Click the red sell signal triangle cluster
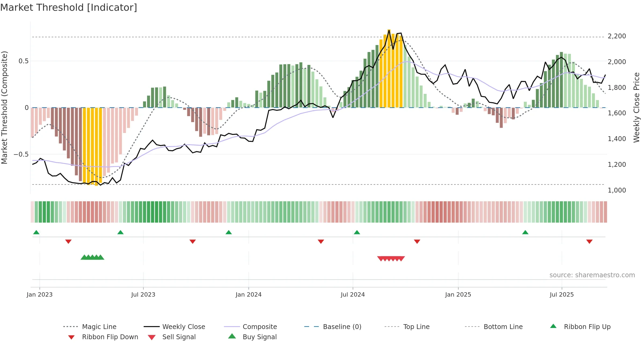Screen dimensions: 644x362 pos(391,258)
